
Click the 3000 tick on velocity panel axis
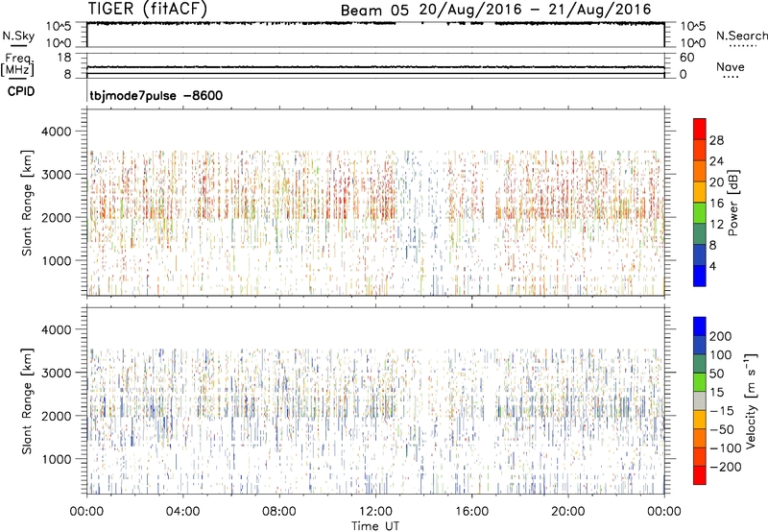(56, 373)
